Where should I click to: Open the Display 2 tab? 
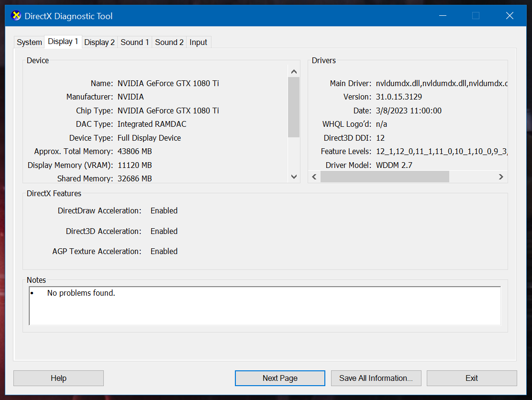tap(100, 42)
